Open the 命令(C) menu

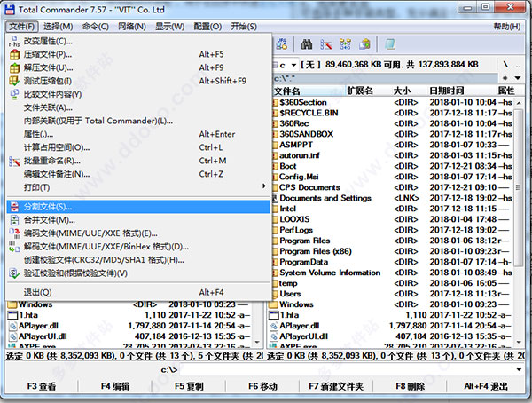pyautogui.click(x=96, y=26)
